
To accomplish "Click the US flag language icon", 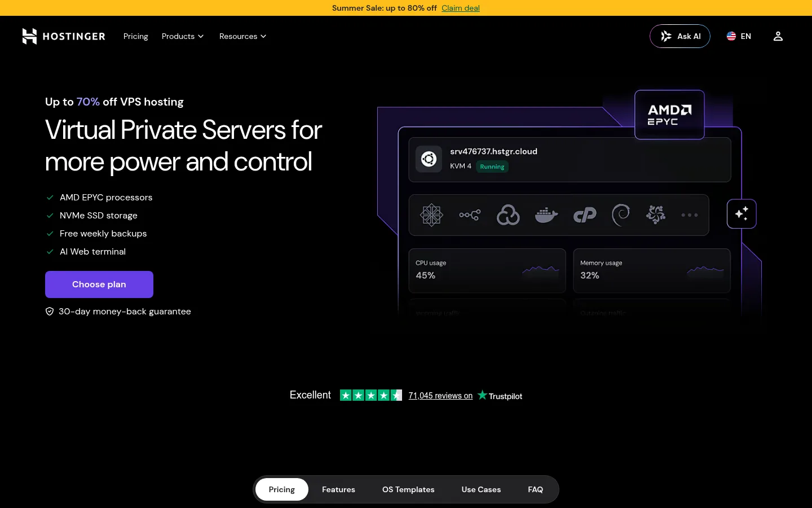I will (x=731, y=36).
